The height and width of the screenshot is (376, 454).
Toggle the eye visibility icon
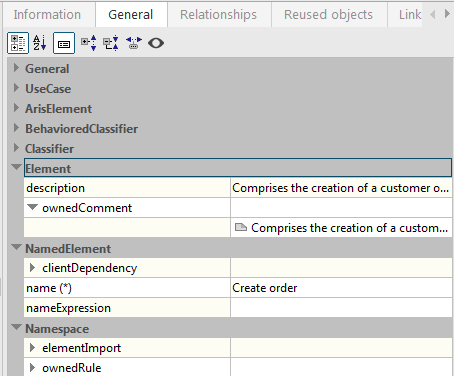click(x=156, y=43)
